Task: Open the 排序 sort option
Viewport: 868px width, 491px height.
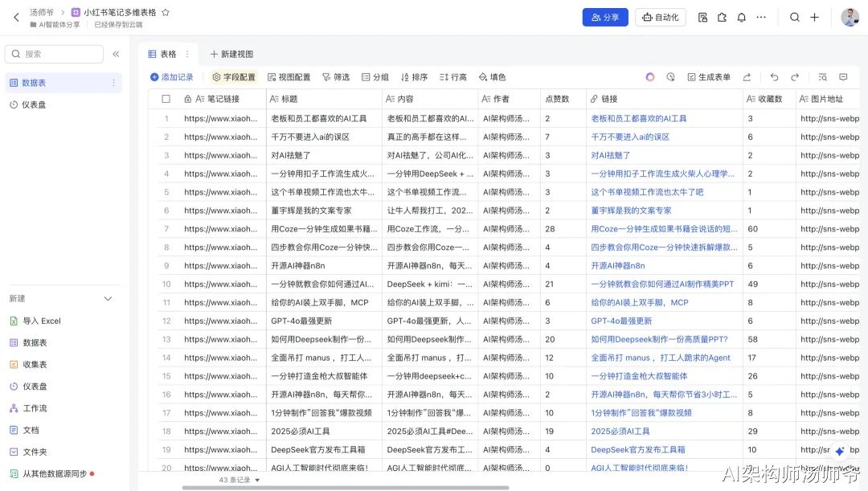Action: 414,77
